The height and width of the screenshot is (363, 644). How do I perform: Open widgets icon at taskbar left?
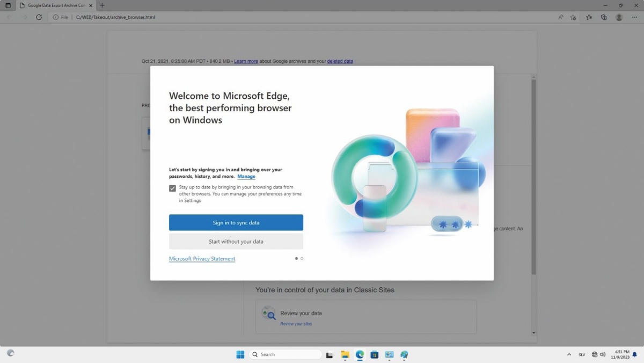(x=10, y=353)
